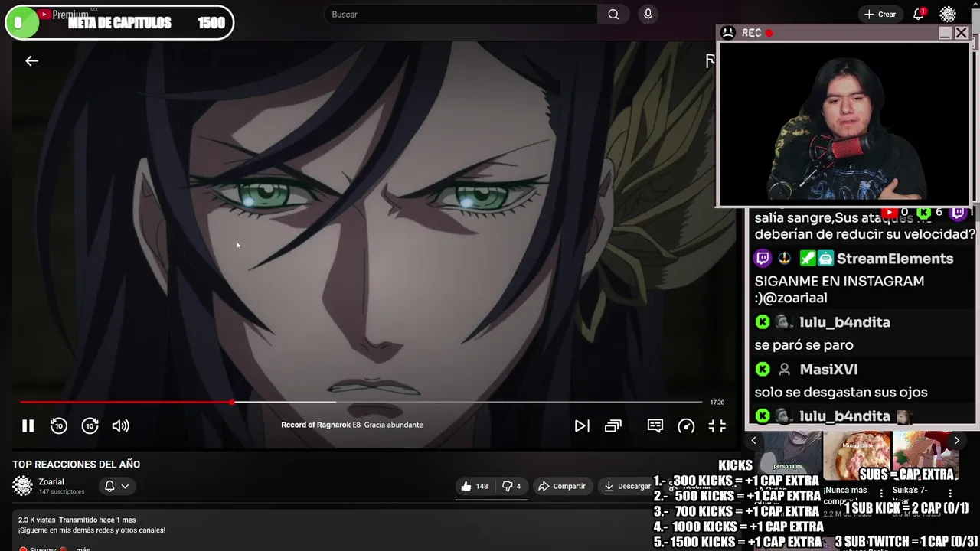The height and width of the screenshot is (551, 980).
Task: Open the Suika's 7-Year video thumbnail
Action: (x=926, y=455)
